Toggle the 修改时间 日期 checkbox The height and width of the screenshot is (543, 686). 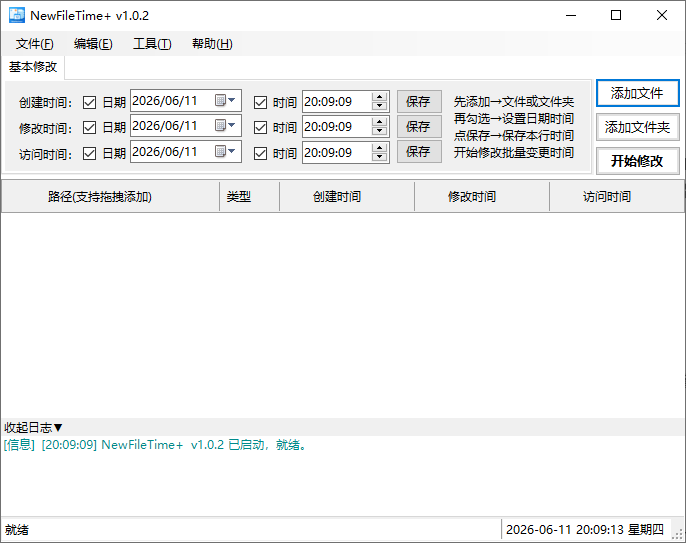(x=89, y=127)
